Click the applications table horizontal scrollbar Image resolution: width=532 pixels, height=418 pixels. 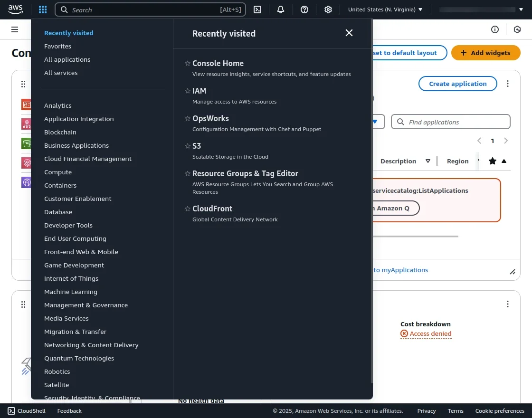[x=416, y=236]
